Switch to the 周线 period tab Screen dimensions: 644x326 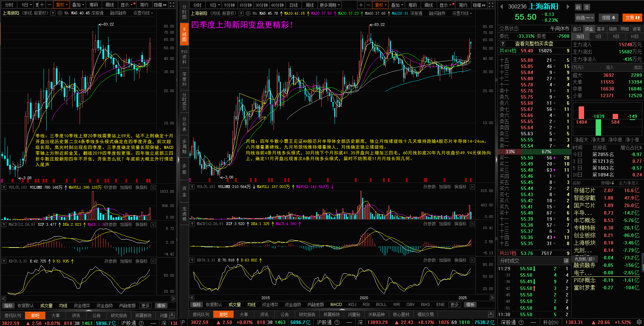pos(309,5)
